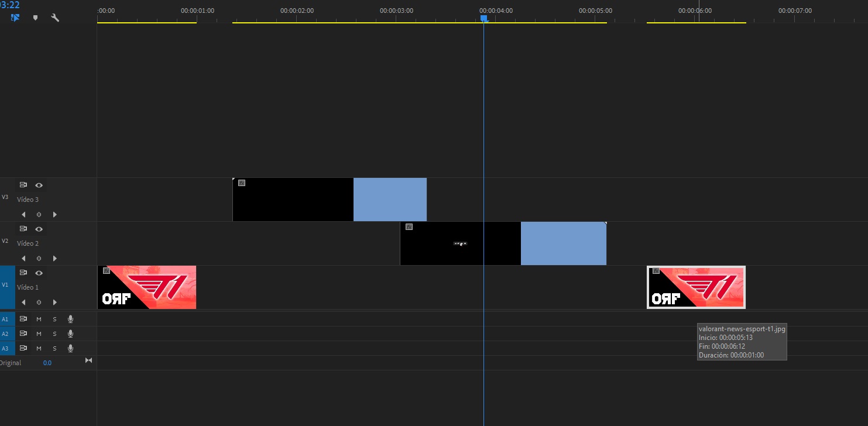Open the timeline display settings wrench
Screen dimensions: 868x426
pos(55,18)
